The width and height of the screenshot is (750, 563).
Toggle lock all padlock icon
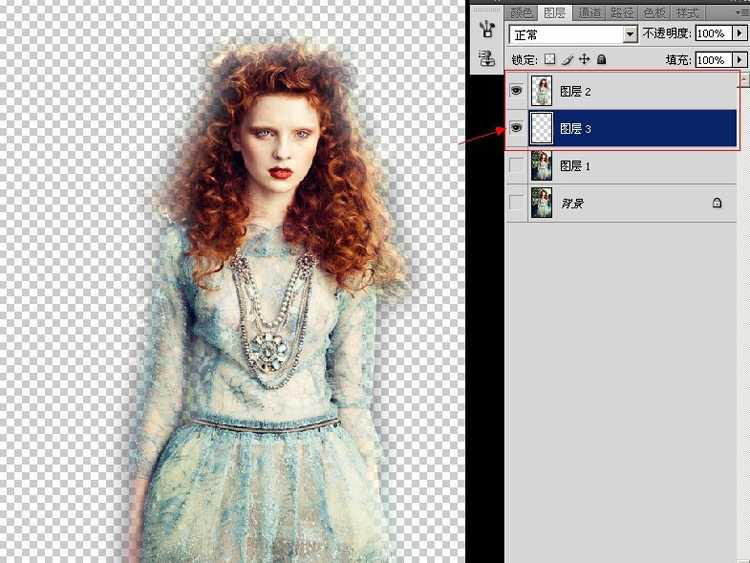[x=601, y=59]
